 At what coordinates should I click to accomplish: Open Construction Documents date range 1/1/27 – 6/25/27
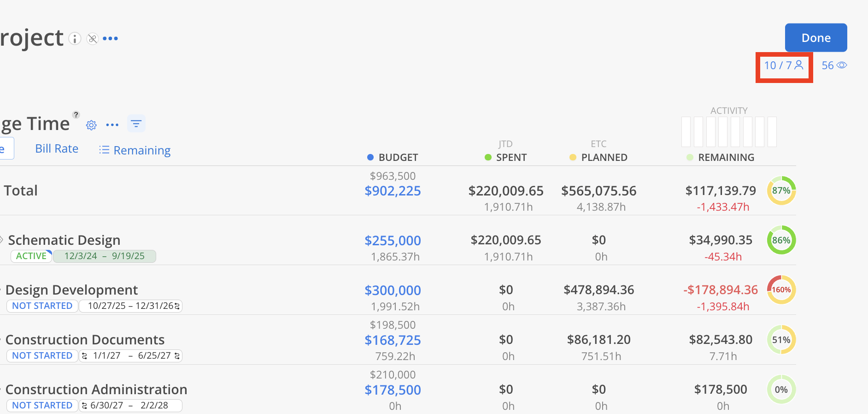131,355
